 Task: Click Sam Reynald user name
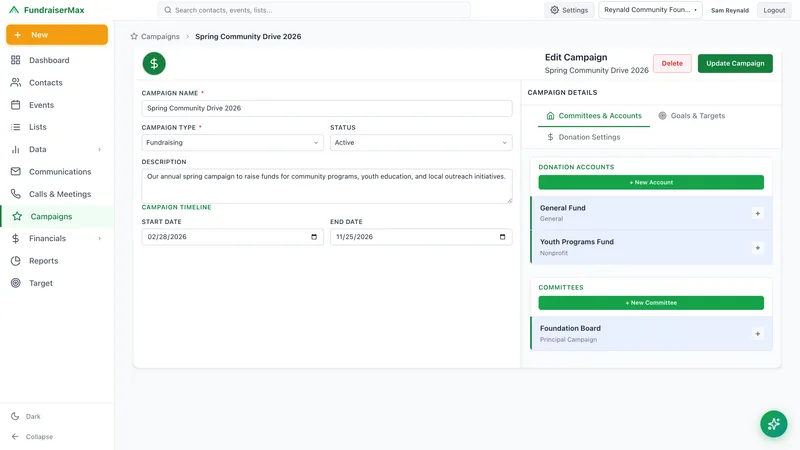(730, 10)
